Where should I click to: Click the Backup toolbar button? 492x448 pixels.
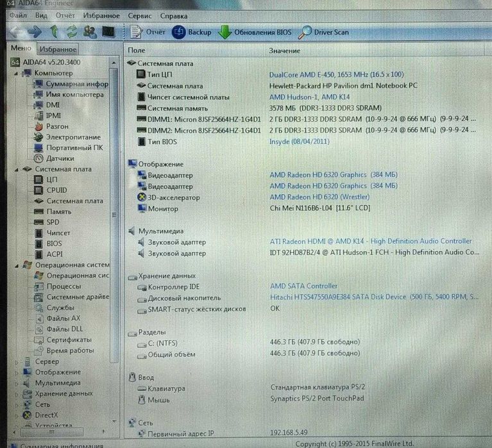[191, 32]
